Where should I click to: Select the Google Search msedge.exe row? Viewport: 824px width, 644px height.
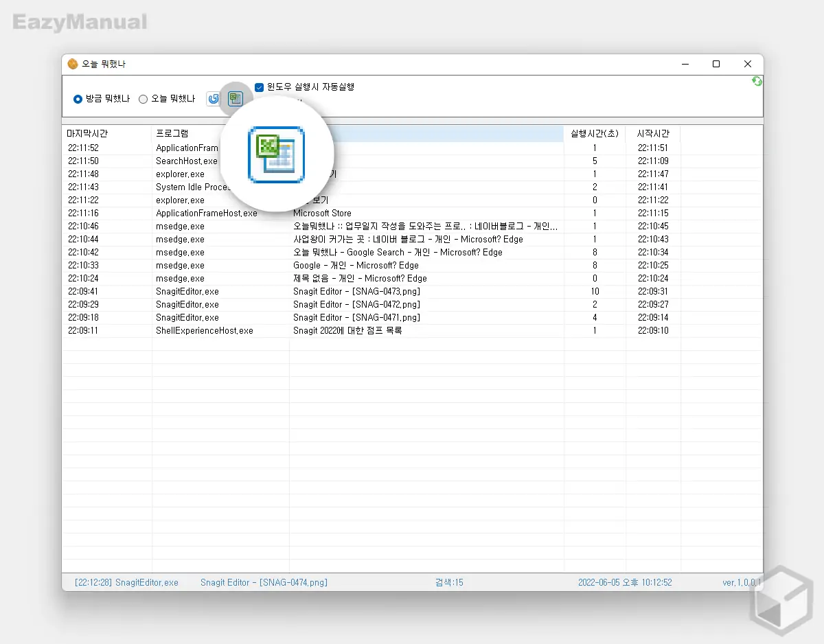(398, 253)
